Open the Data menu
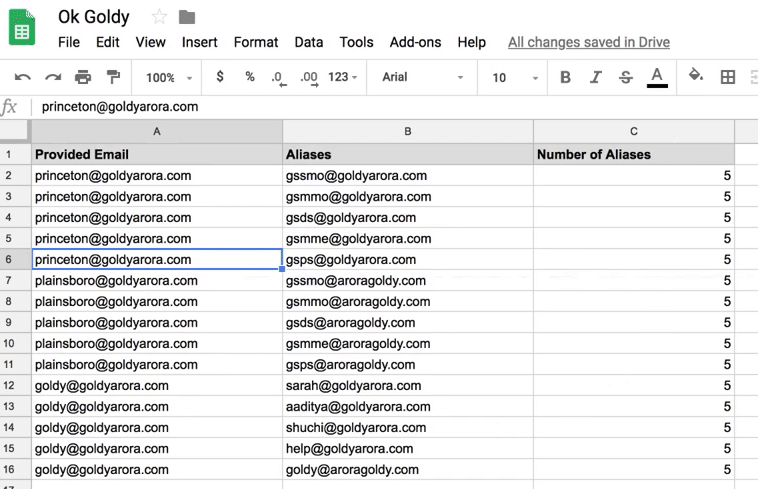This screenshot has height=489, width=758. pos(308,43)
